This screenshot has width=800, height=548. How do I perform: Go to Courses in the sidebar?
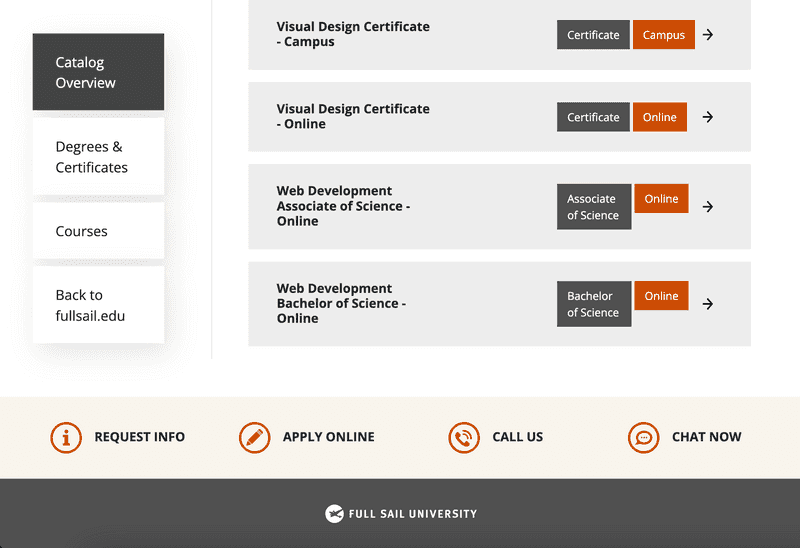click(x=98, y=231)
